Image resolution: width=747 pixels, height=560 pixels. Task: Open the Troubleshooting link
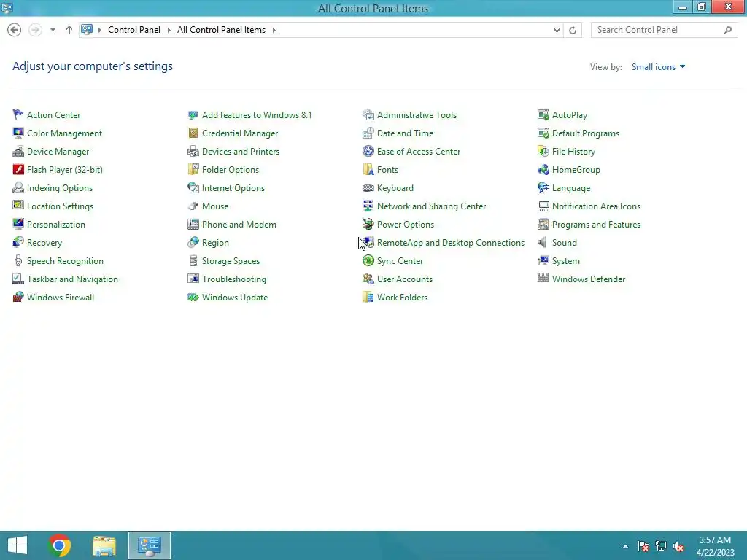pos(234,279)
